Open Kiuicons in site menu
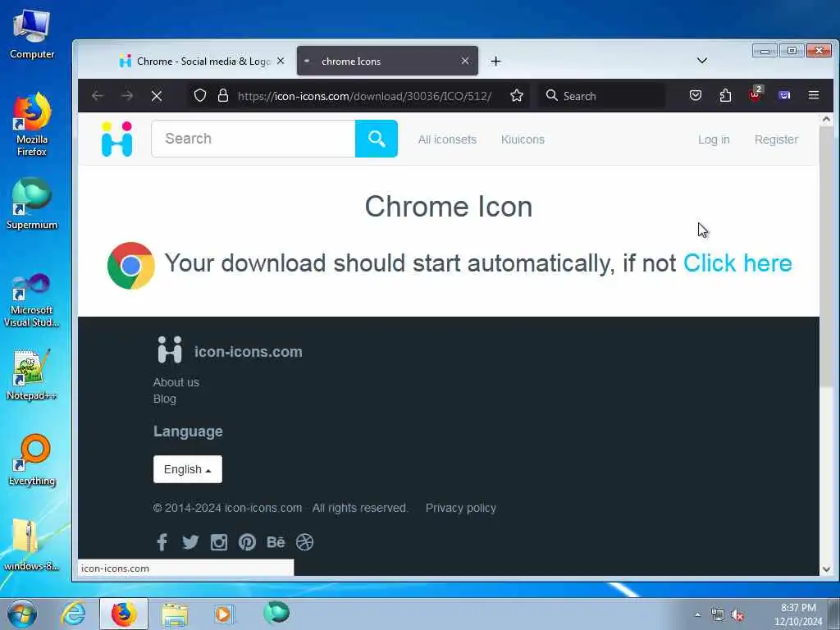This screenshot has height=630, width=840. pyautogui.click(x=523, y=139)
